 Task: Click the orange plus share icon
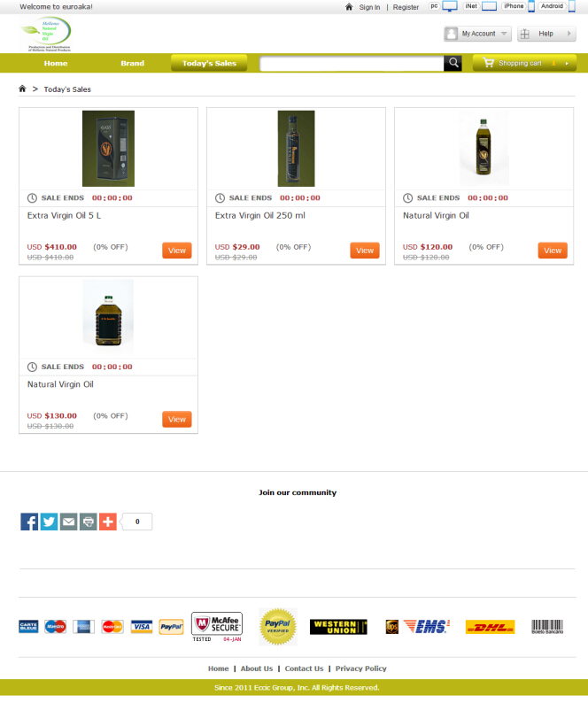click(108, 522)
